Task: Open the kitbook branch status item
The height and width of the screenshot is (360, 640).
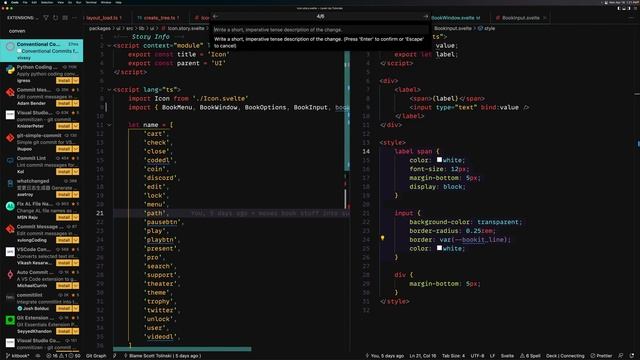Action: pyautogui.click(x=17, y=356)
